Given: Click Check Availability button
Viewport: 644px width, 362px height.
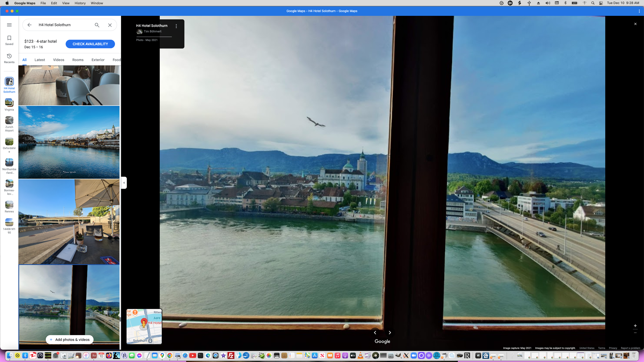Looking at the screenshot, I should [90, 44].
